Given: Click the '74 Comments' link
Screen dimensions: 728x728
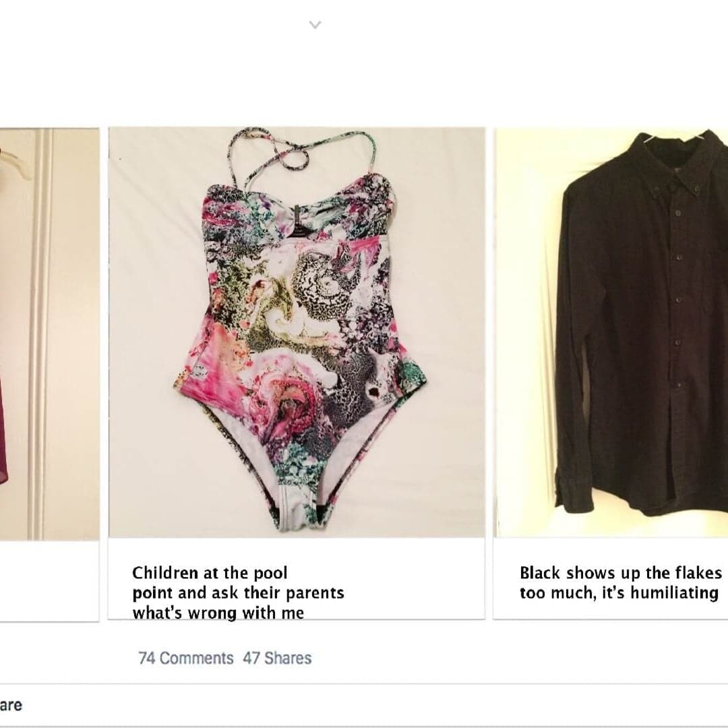Looking at the screenshot, I should coord(186,658).
